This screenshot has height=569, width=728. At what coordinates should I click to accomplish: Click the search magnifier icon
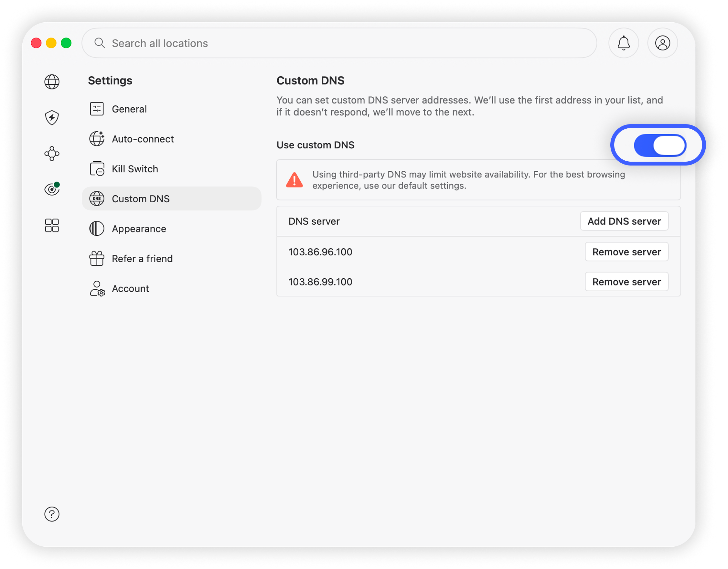coord(99,43)
